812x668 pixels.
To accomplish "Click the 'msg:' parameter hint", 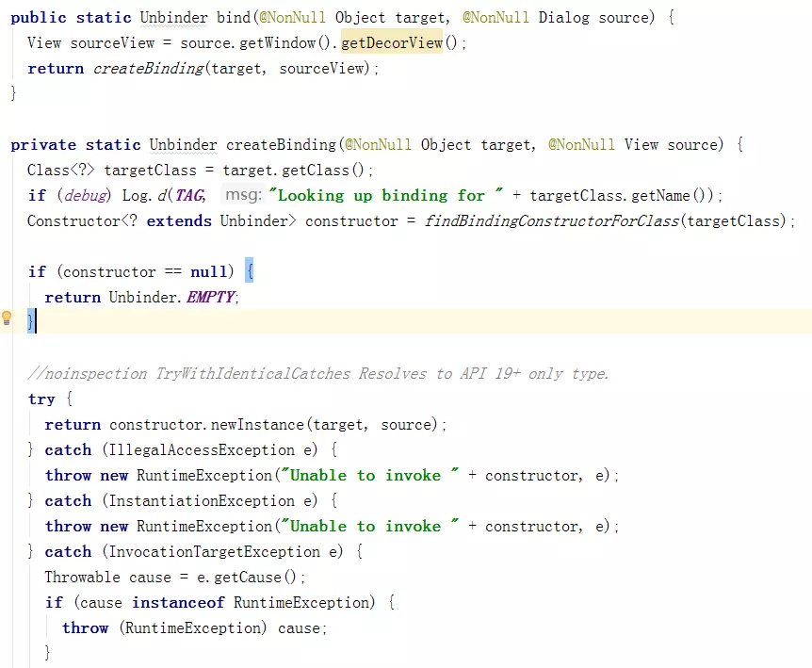I will coord(243,195).
